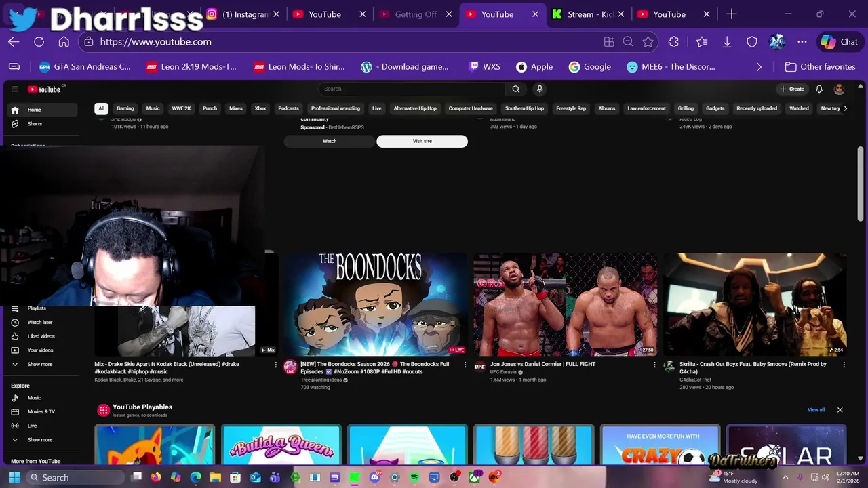Open the Watch later sidebar item
The height and width of the screenshot is (488, 868).
(x=41, y=323)
